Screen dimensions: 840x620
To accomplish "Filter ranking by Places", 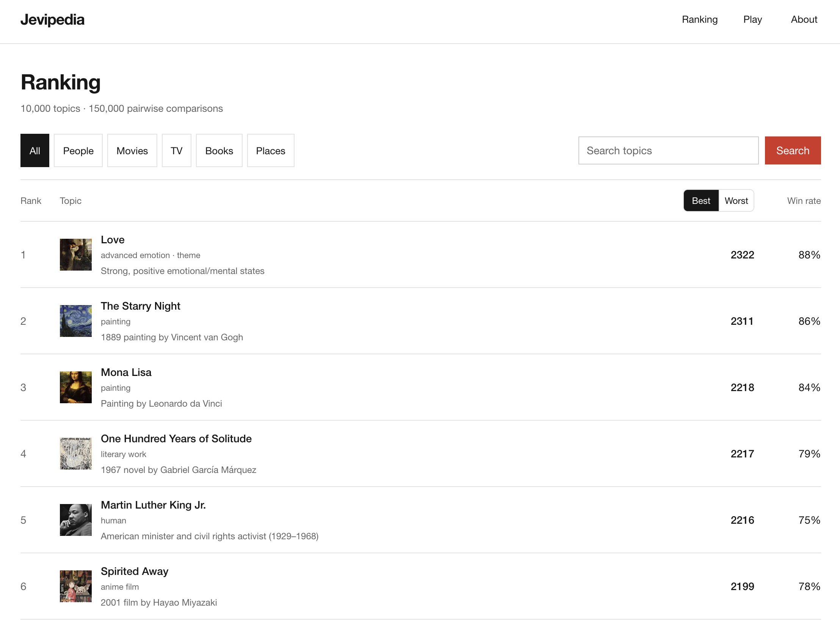I will pos(271,150).
